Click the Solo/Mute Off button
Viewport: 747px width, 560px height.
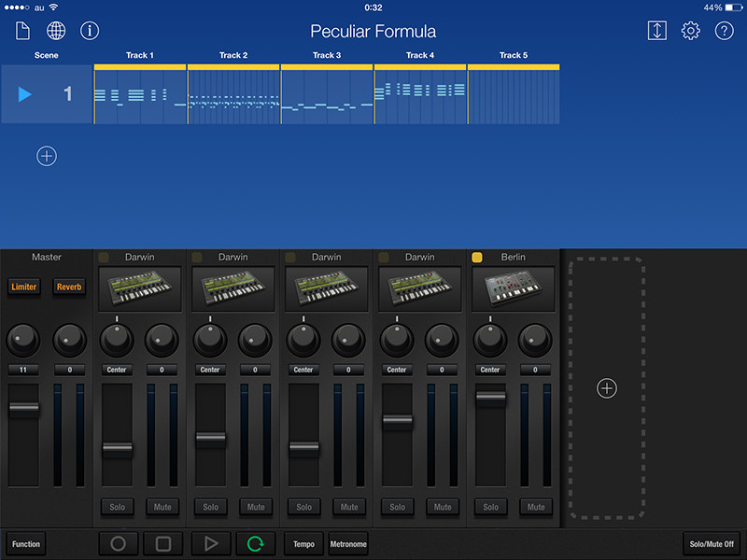click(712, 544)
